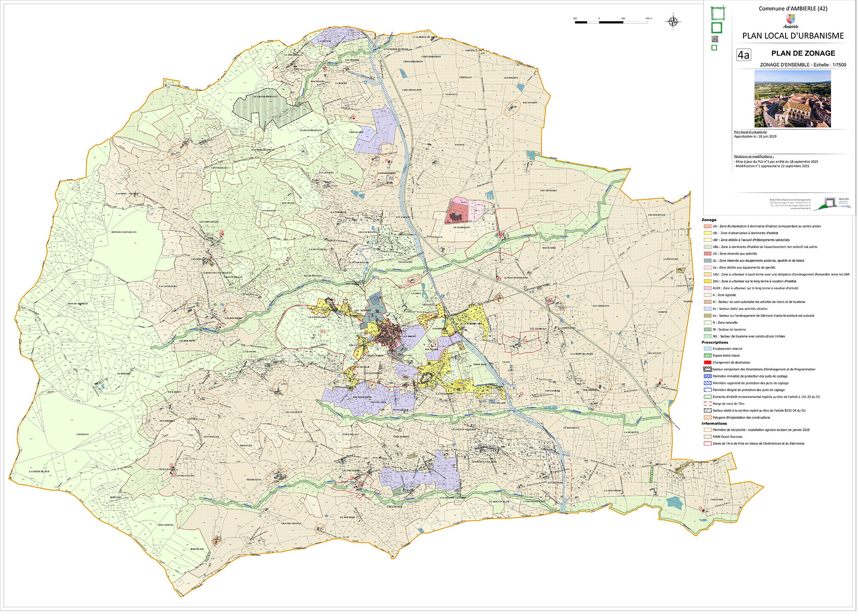Click the www.realites-be.fr web address
859x616 pixels.
pyautogui.click(x=800, y=208)
